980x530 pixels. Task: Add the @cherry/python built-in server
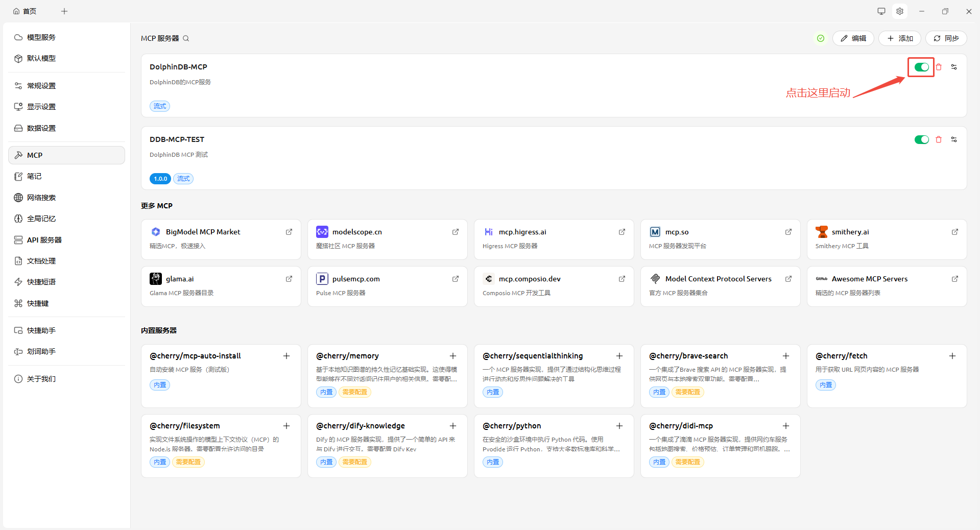tap(619, 426)
